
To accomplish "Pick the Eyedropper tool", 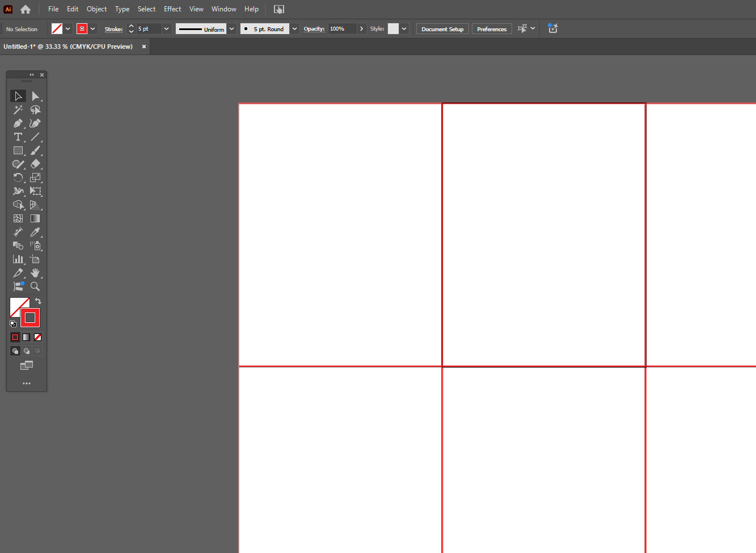I will click(35, 232).
